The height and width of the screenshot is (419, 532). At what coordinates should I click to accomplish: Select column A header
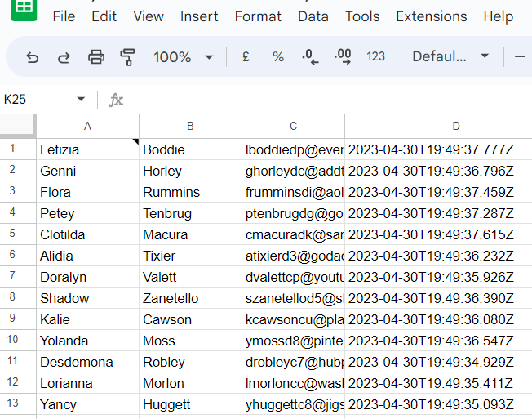[x=87, y=127]
